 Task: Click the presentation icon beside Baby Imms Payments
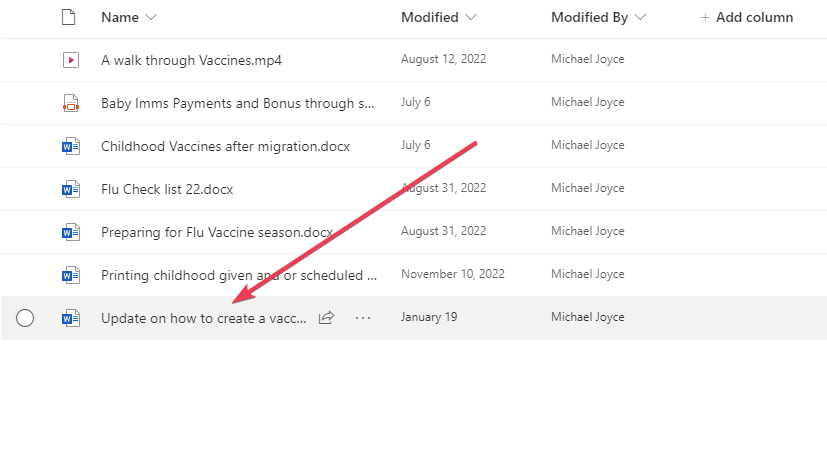(71, 103)
